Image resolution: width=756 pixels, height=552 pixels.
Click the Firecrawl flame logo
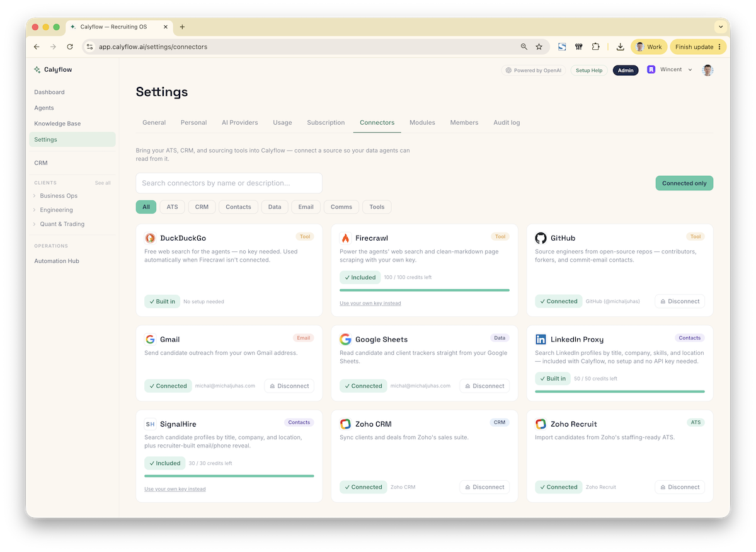point(345,238)
